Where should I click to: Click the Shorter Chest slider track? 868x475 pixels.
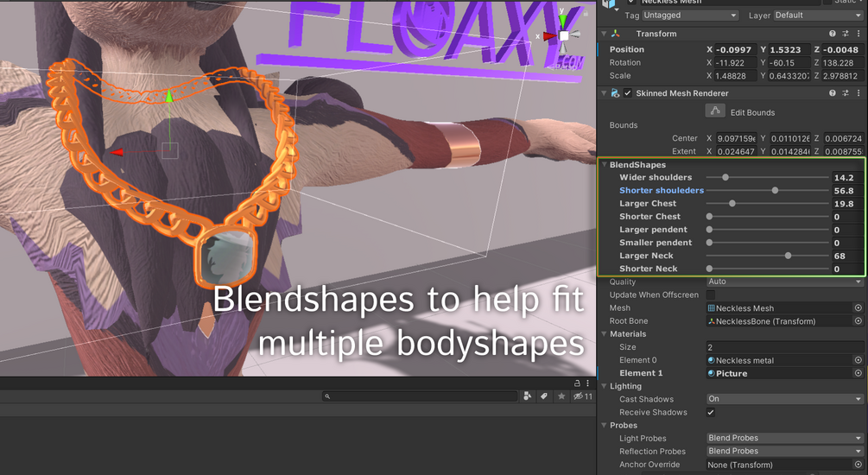767,217
